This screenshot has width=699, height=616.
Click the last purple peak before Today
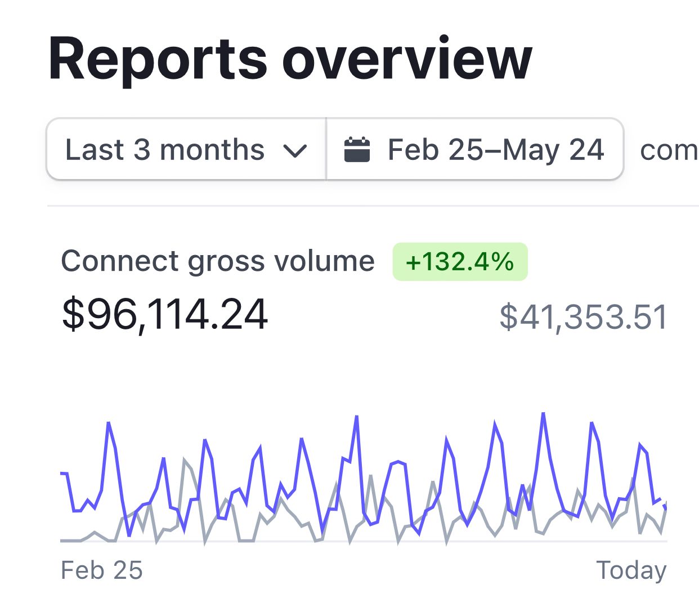coord(640,445)
